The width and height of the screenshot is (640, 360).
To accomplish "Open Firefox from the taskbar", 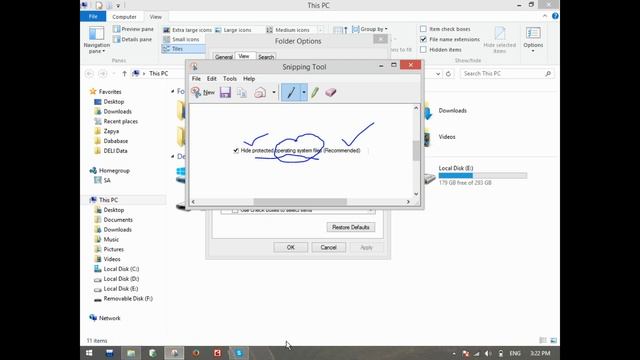I will 196,353.
